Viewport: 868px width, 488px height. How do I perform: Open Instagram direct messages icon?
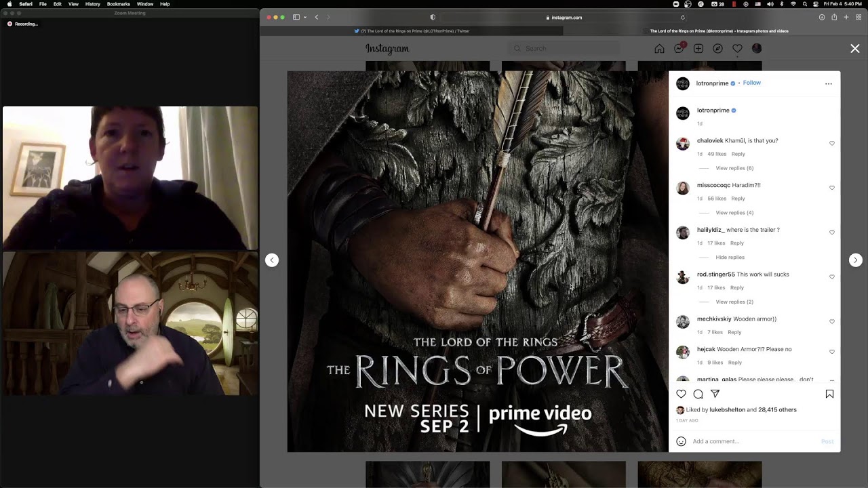[679, 48]
